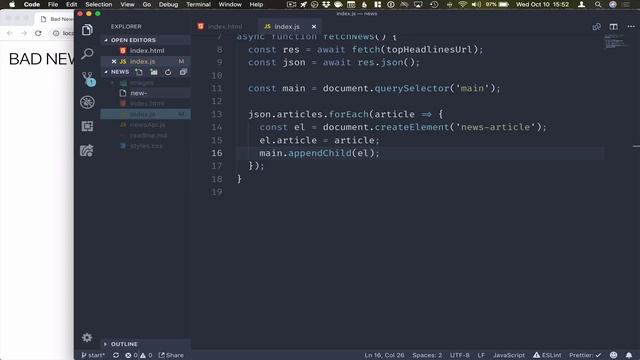The image size is (640, 360).
Task: Open the Apple menu
Action: pyautogui.click(x=12, y=4)
